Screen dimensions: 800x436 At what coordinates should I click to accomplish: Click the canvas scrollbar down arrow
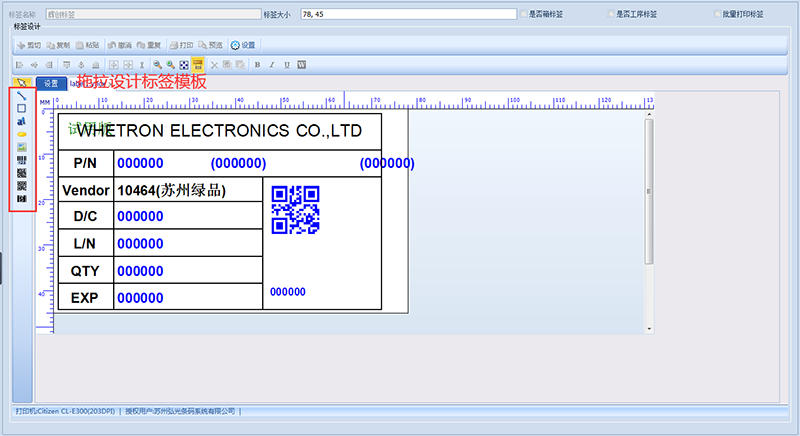pyautogui.click(x=649, y=329)
